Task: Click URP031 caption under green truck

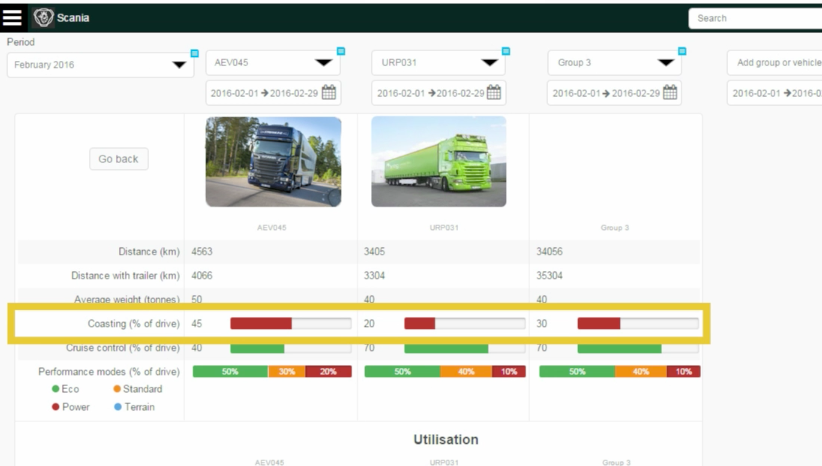Action: coord(444,227)
